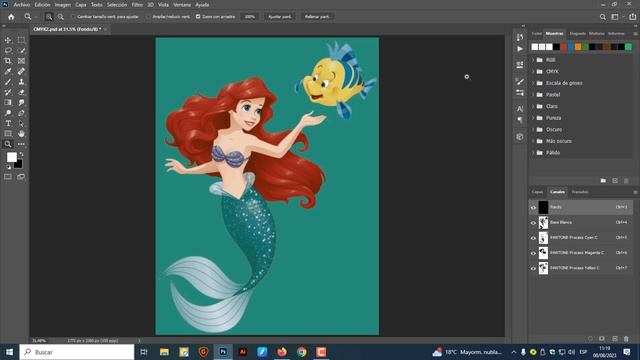Open the Filtro menu
This screenshot has height=360, width=640.
137,5
